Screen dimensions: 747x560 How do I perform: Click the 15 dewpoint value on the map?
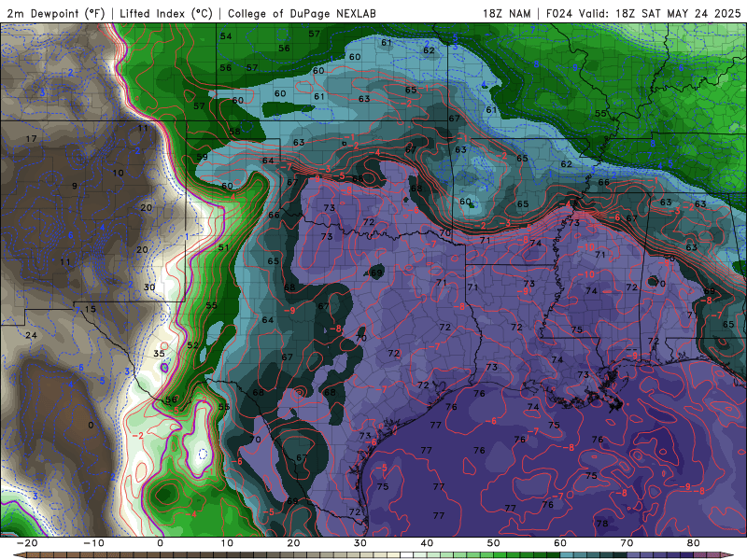[x=90, y=309]
